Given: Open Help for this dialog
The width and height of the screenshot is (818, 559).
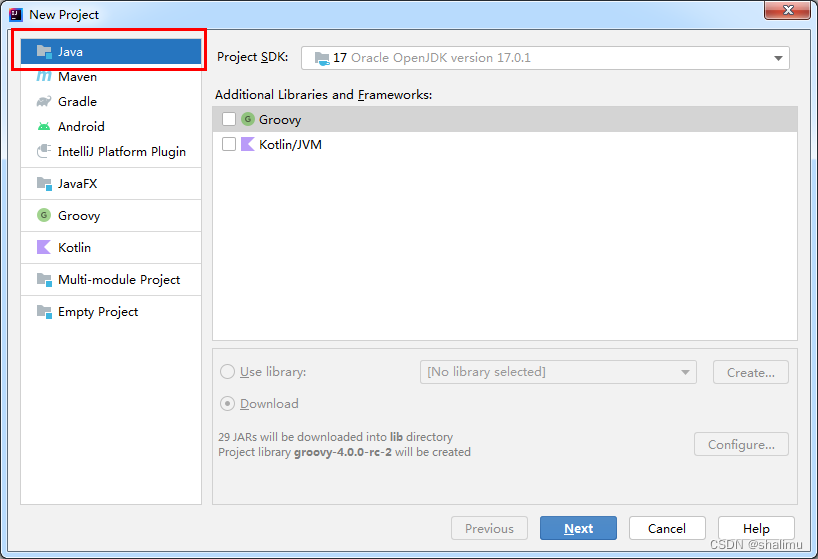Looking at the screenshot, I should coord(756,528).
